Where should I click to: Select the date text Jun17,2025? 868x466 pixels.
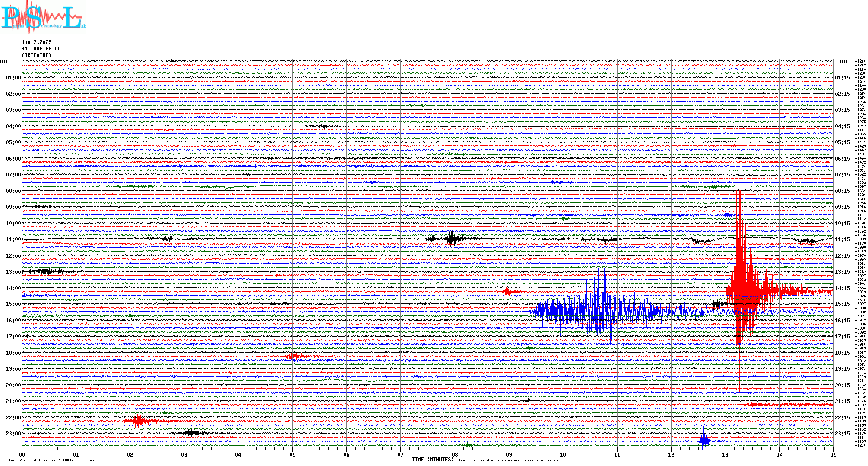[37, 42]
